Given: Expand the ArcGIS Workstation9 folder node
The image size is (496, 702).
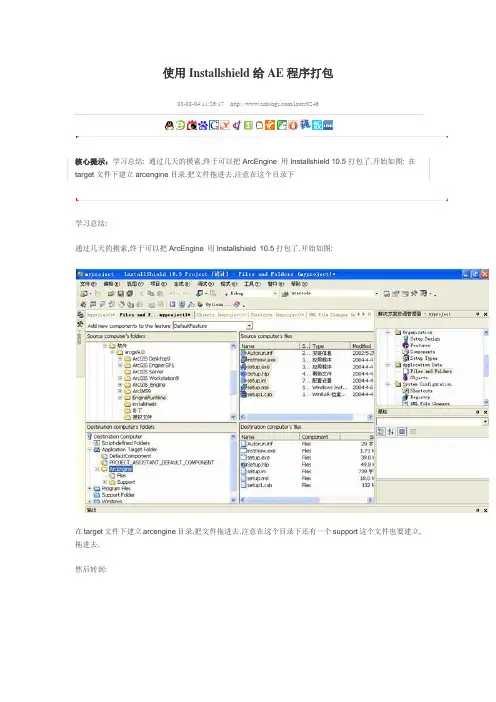Looking at the screenshot, I should (x=120, y=378).
